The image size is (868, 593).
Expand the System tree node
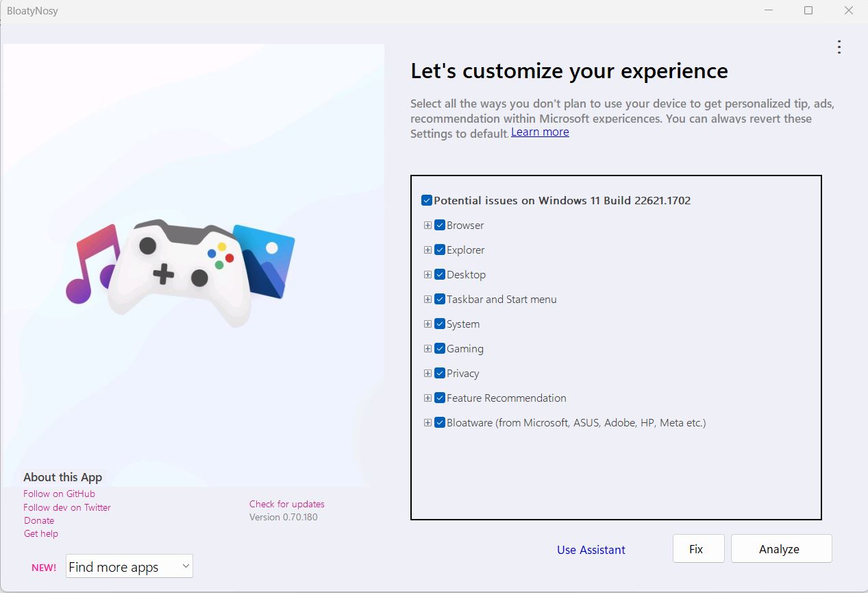[427, 324]
